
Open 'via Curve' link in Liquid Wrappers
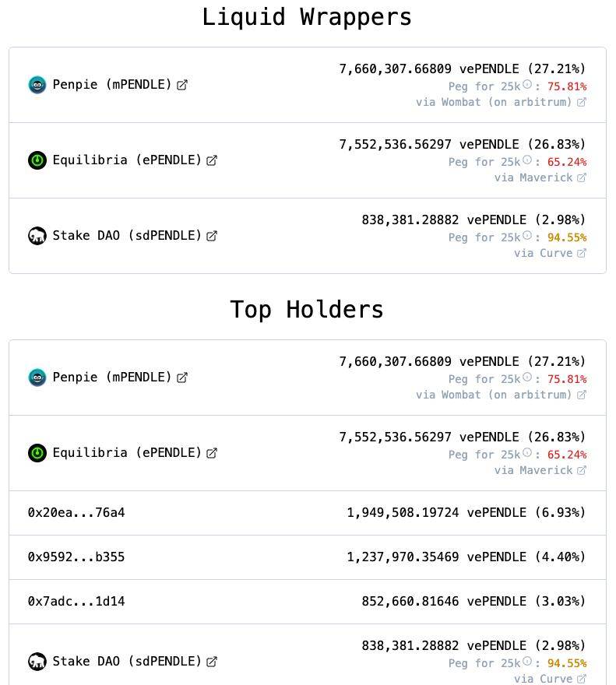[550, 254]
